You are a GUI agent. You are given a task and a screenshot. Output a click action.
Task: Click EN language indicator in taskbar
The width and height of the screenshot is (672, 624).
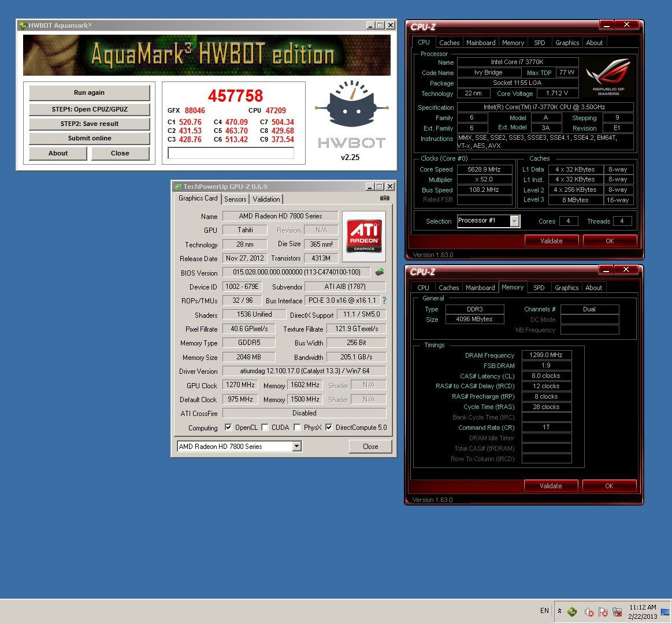(x=544, y=611)
